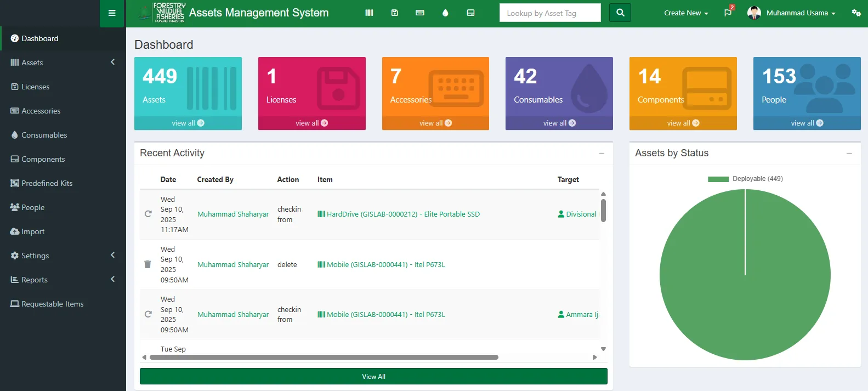This screenshot has width=868, height=391.
Task: Open the Create New dropdown
Action: [686, 13]
